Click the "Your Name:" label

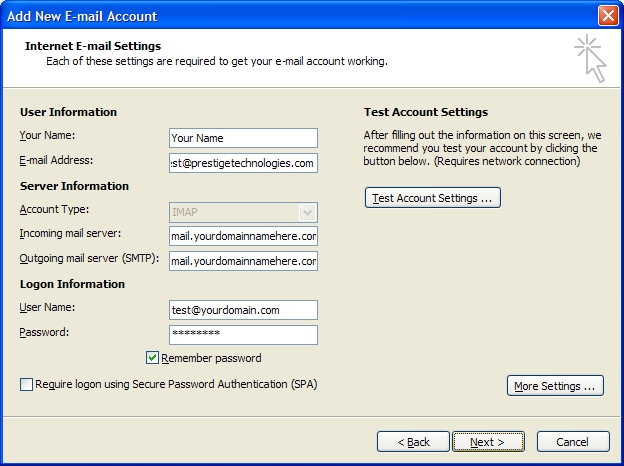tap(47, 135)
